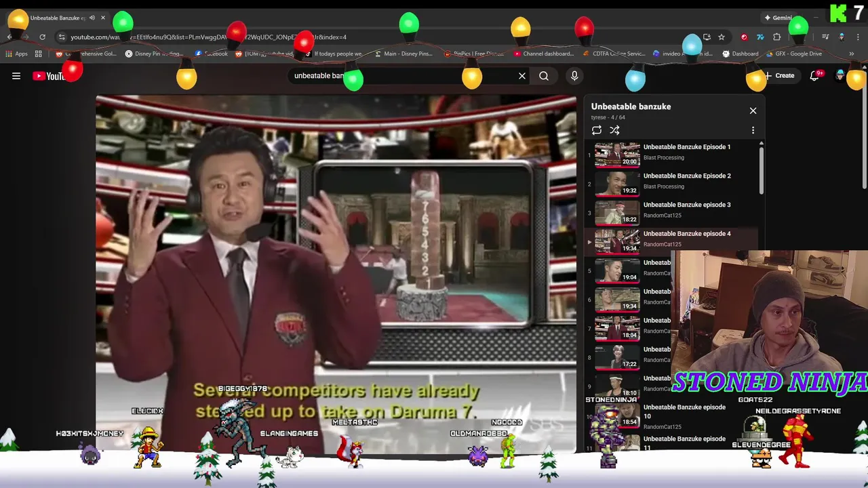Click Blast Processing channel under Episode 1

coord(664,157)
